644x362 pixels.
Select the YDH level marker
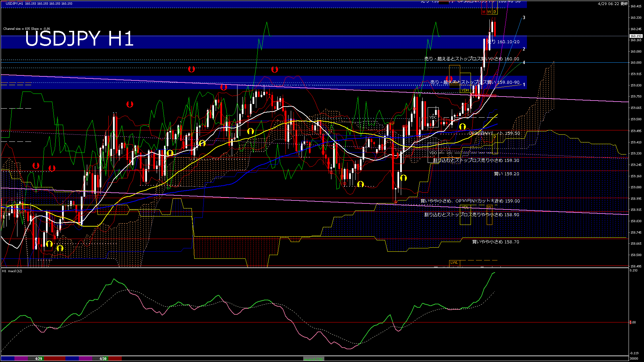(x=465, y=90)
